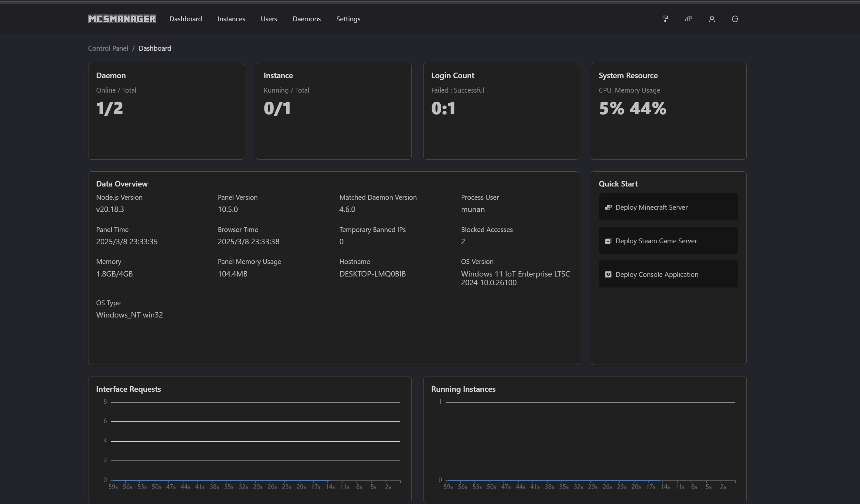Image resolution: width=860 pixels, height=504 pixels.
Task: Click the Login Count card
Action: tap(501, 111)
